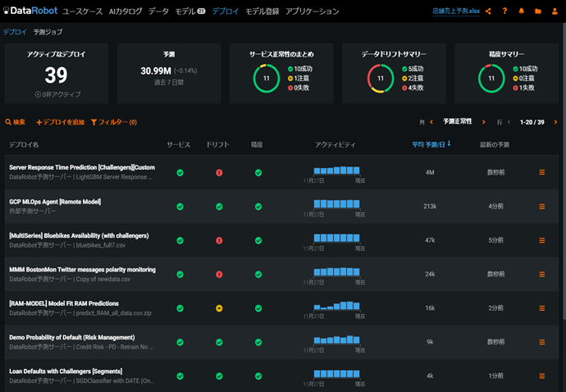The width and height of the screenshot is (566, 392).
Task: Click the page vertical scrollbar
Action: coord(564,170)
